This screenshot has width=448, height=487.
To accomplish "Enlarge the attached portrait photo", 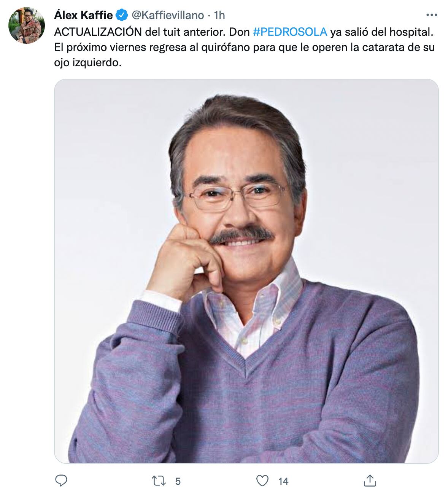I will tap(246, 271).
